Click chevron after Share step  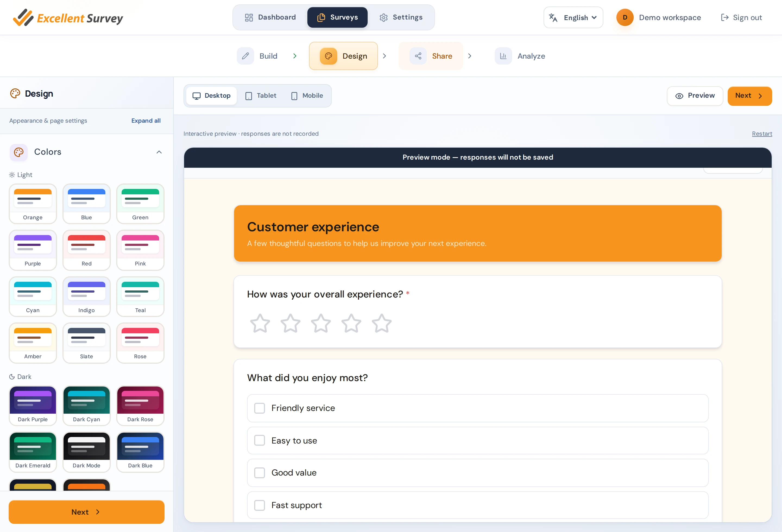click(x=469, y=56)
